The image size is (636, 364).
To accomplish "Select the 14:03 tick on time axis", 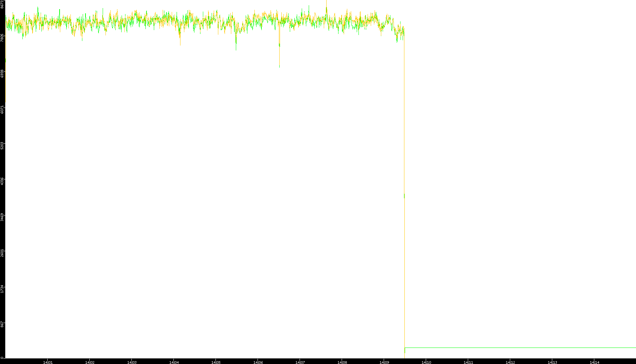I will (132, 362).
